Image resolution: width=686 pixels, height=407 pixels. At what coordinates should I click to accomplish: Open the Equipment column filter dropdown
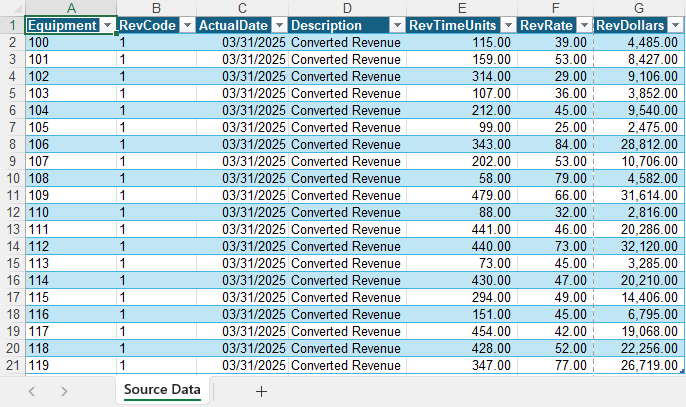pos(108,25)
